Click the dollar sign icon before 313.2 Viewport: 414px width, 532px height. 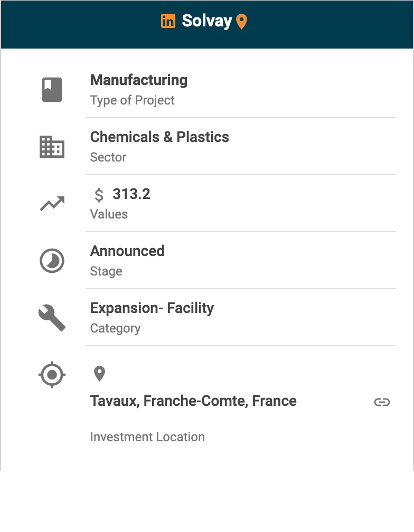(99, 195)
